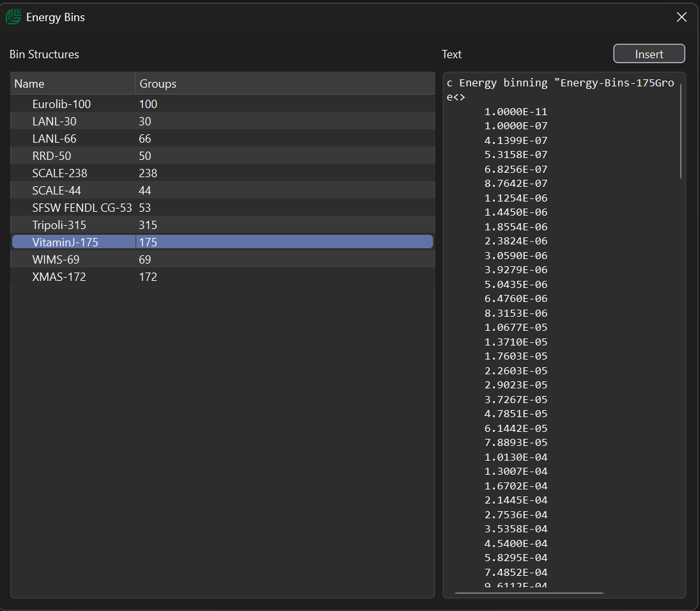This screenshot has height=611, width=700.
Task: Click the value 2.2603E-05
Action: click(x=516, y=371)
